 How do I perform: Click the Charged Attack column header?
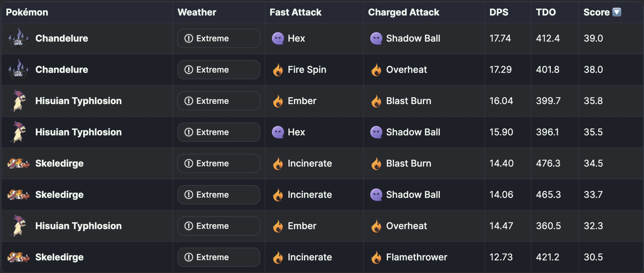click(403, 12)
